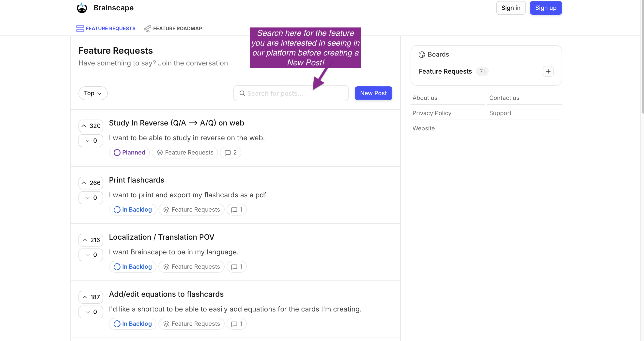
Task: Open comments on equations post
Action: (x=236, y=324)
